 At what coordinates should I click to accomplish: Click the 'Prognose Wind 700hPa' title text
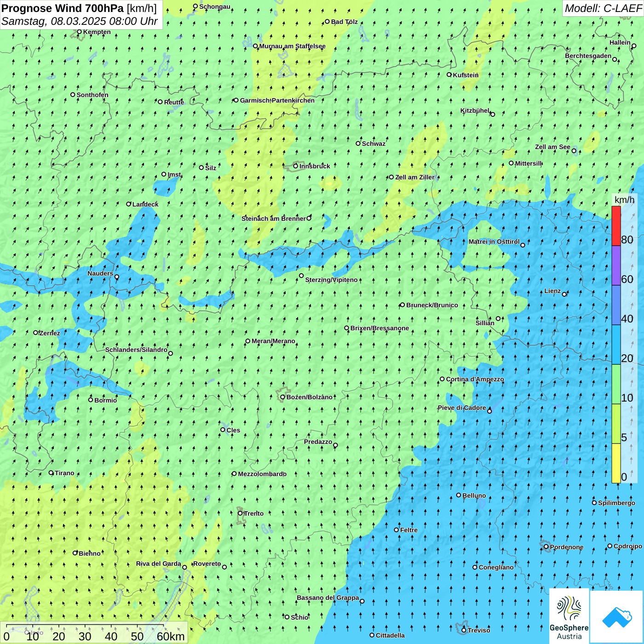click(63, 8)
